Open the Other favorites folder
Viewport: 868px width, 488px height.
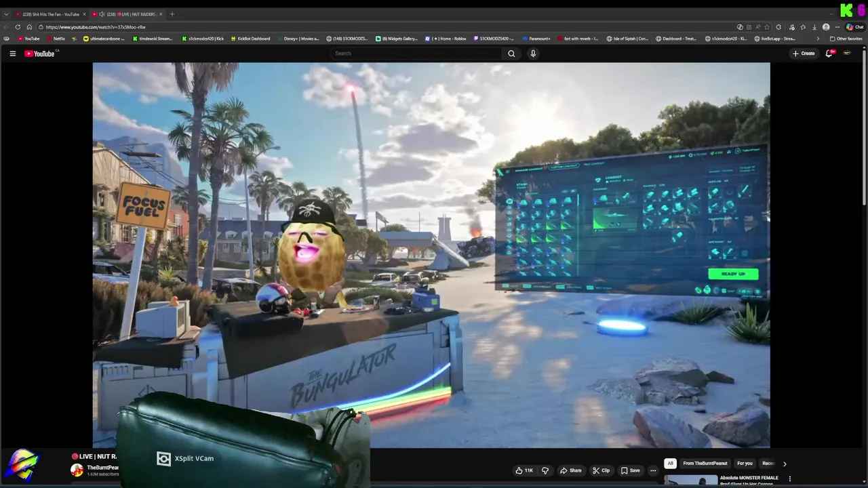[x=846, y=39]
